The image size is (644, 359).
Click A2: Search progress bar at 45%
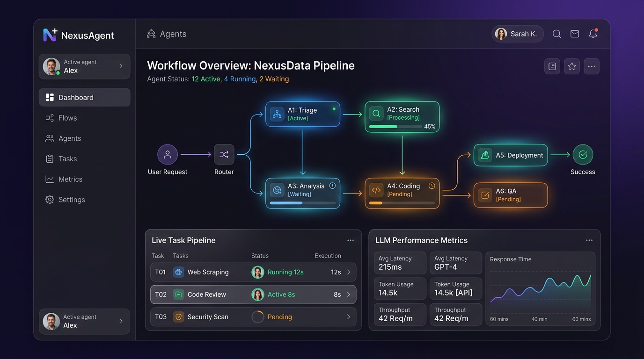(x=395, y=126)
